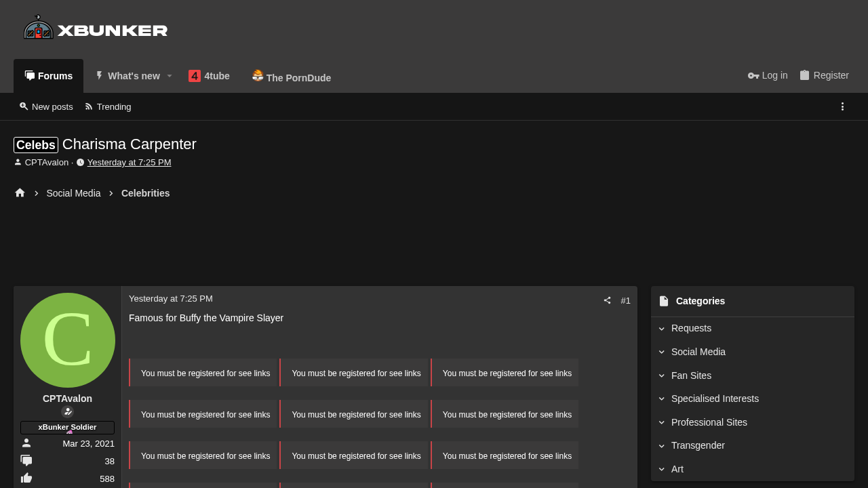The height and width of the screenshot is (488, 868).
Task: Open the Forums tab
Action: [49, 76]
